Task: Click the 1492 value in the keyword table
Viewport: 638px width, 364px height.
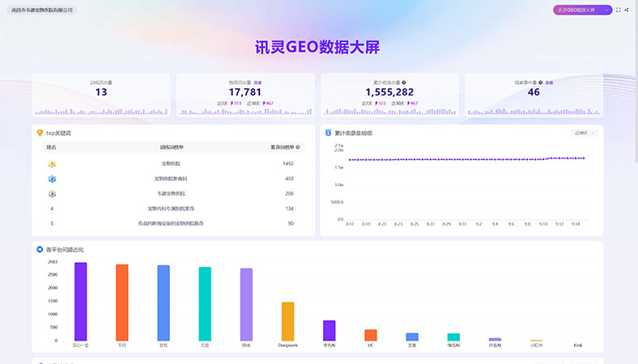Action: coord(288,163)
